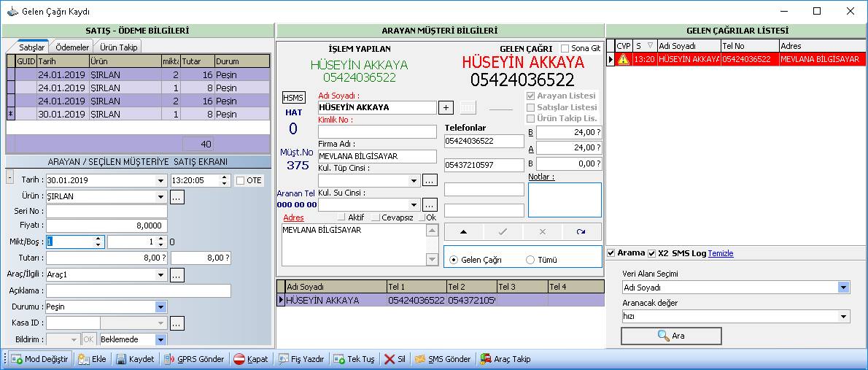Click the Ara search button
Screen dimensions: 868x370
pos(671,336)
